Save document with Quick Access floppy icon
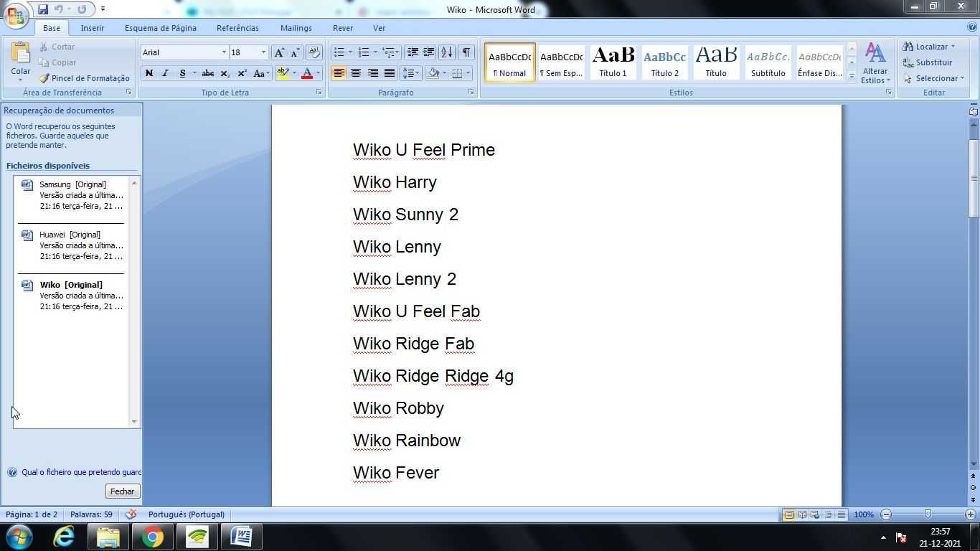This screenshot has width=980, height=551. [x=43, y=9]
